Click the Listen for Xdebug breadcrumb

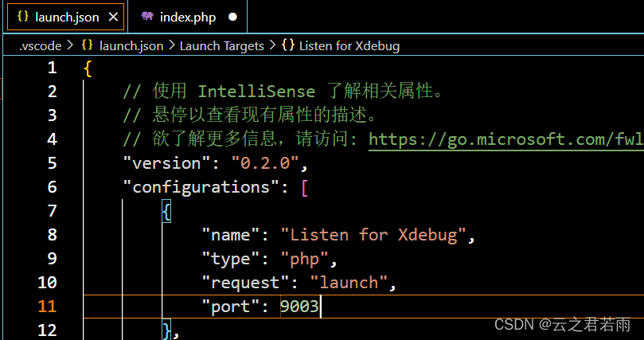(349, 45)
